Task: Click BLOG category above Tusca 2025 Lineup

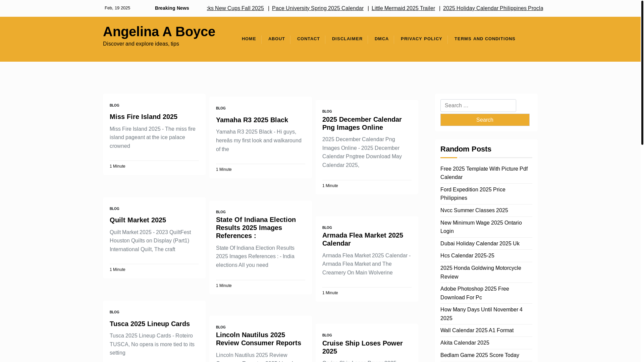Action: click(114, 312)
